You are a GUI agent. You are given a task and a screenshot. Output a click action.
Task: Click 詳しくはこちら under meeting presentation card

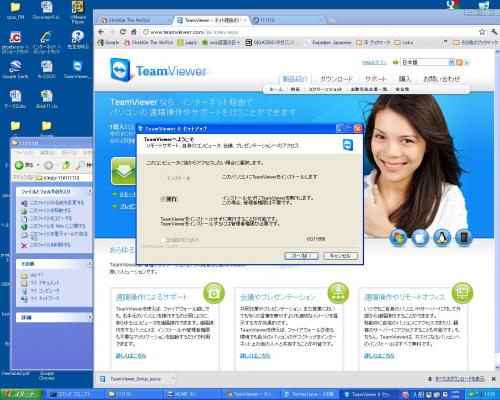pos(255,356)
